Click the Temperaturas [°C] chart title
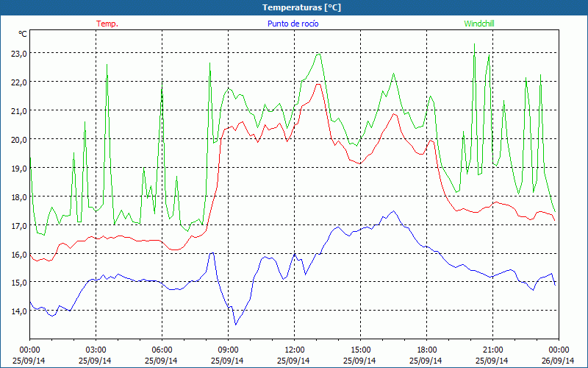 [x=301, y=7]
